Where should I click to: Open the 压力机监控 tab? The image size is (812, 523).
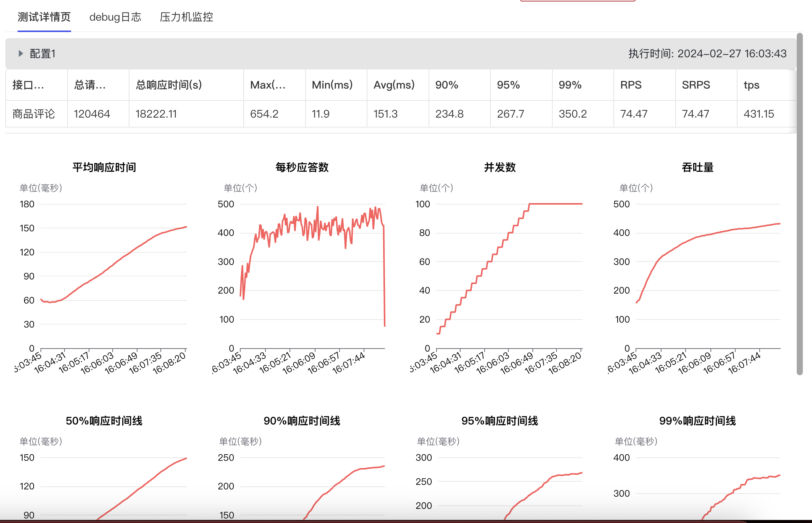coord(186,17)
